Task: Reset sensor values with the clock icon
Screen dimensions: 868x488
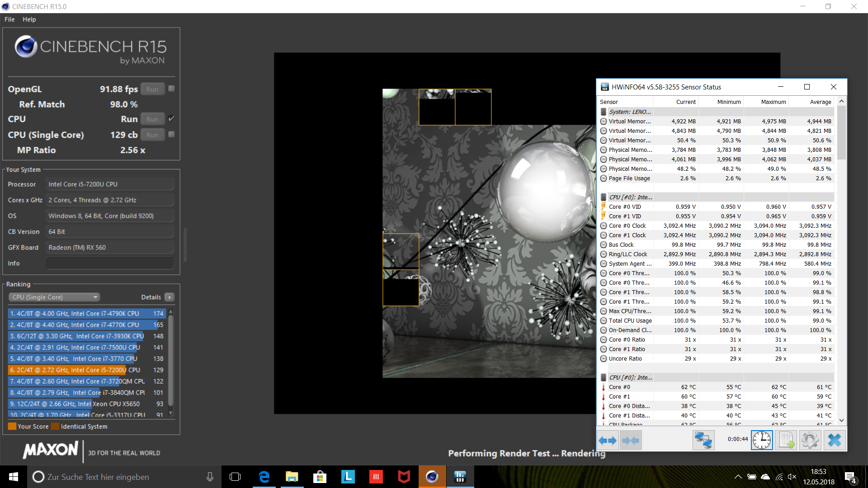Action: (x=762, y=440)
